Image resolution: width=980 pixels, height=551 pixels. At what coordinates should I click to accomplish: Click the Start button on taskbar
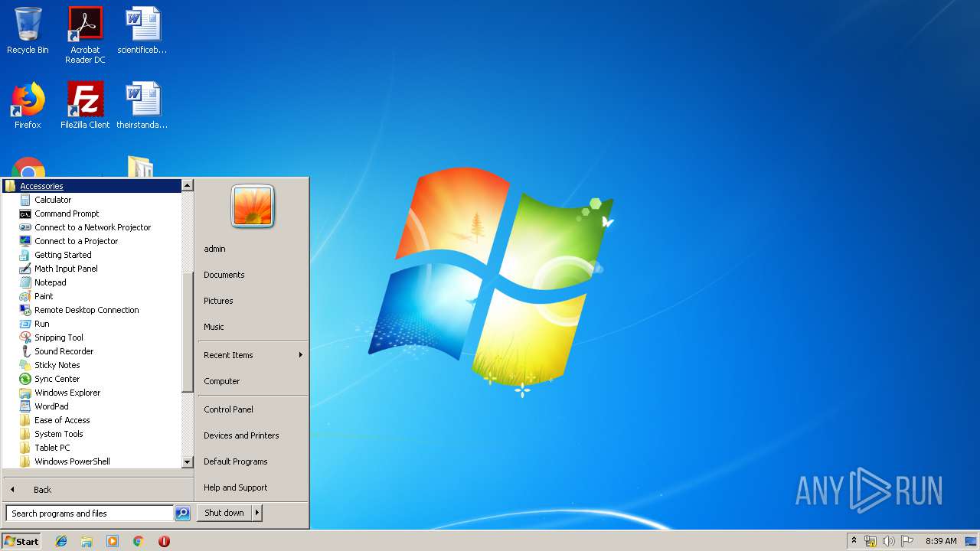tap(21, 541)
